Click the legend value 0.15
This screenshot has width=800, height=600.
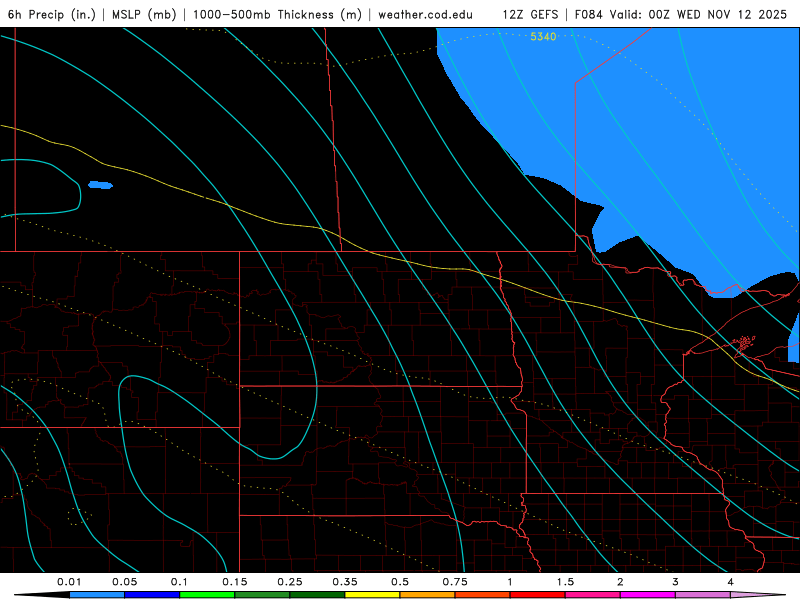235,582
